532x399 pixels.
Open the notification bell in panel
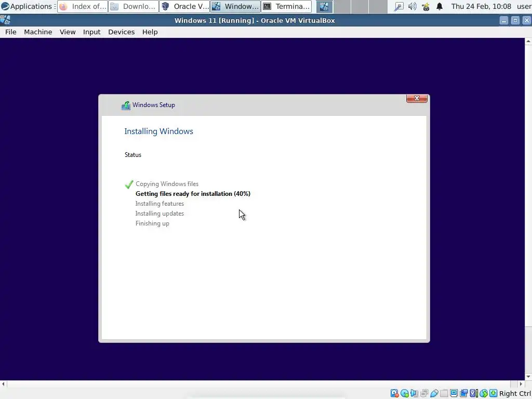440,6
